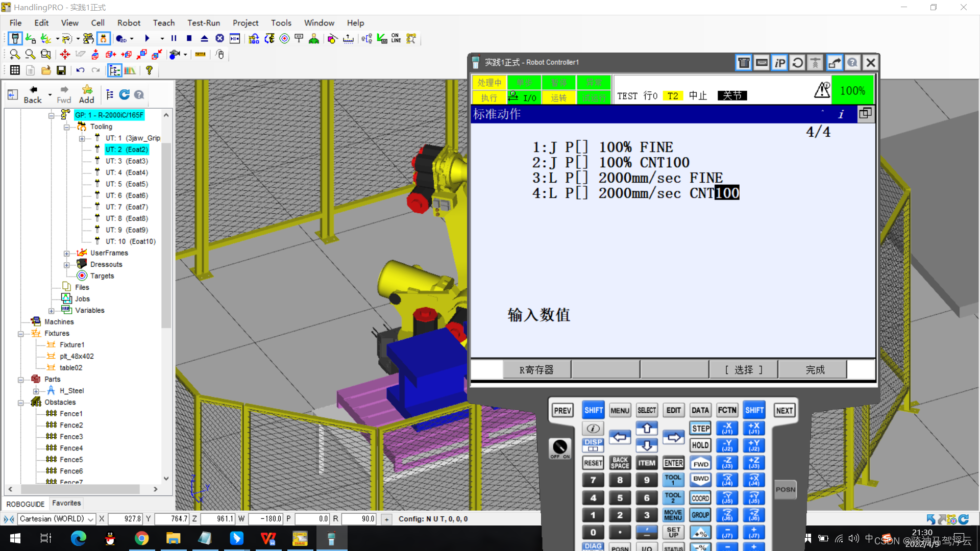Click the Stop (square) toolbar button

pos(189,39)
